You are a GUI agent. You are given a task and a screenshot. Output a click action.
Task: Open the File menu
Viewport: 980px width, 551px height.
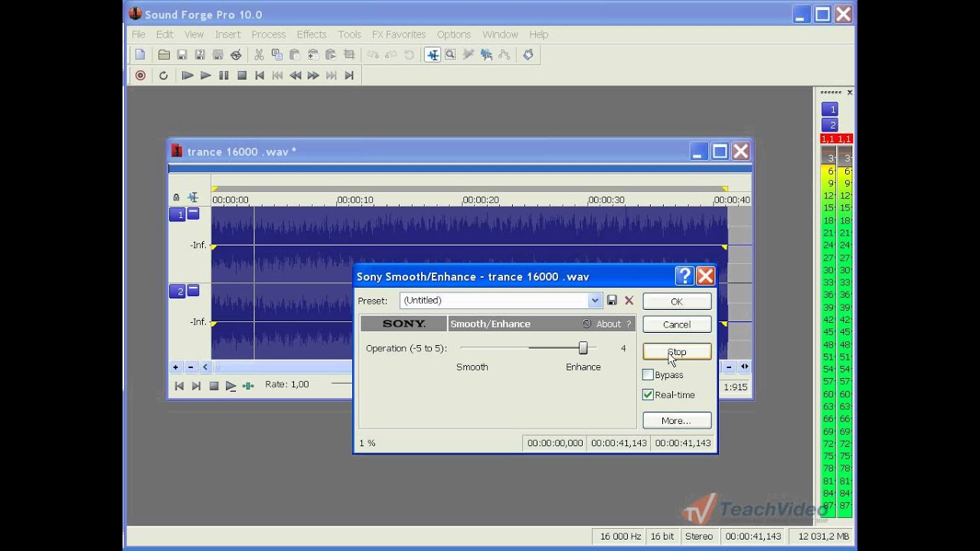coord(139,34)
